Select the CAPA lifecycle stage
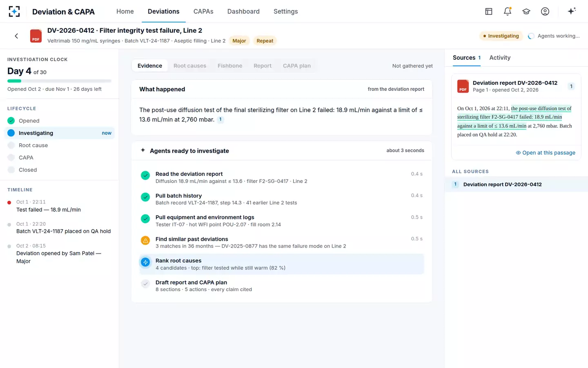Screen dimensions: 588x368 [x=59, y=157]
